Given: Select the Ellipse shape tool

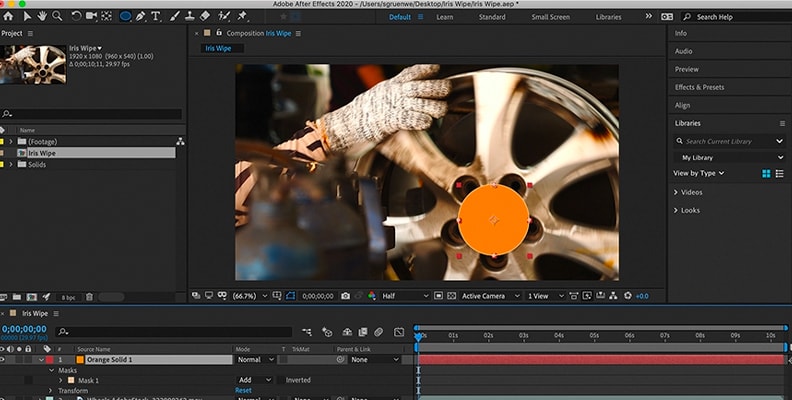Looking at the screenshot, I should (x=126, y=16).
